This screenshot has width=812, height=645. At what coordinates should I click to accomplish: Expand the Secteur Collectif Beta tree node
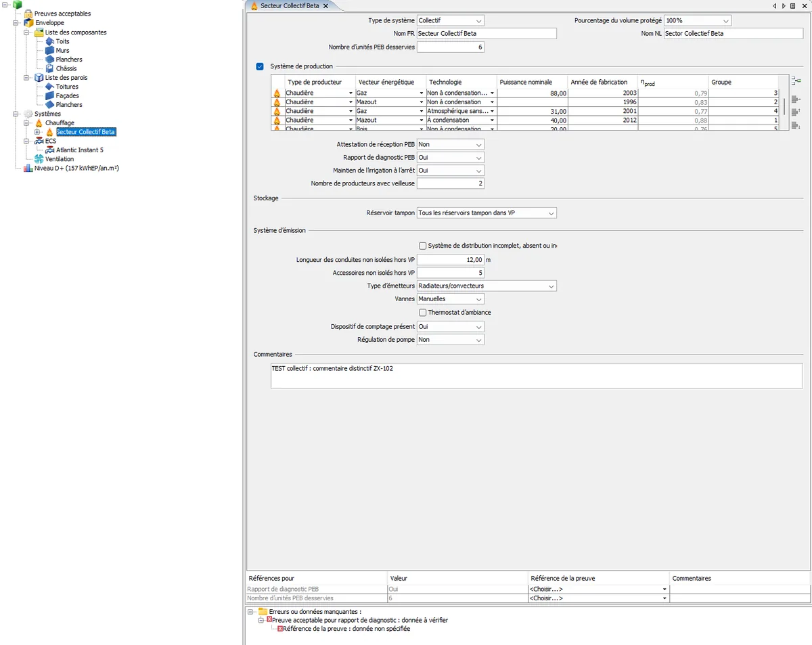37,132
